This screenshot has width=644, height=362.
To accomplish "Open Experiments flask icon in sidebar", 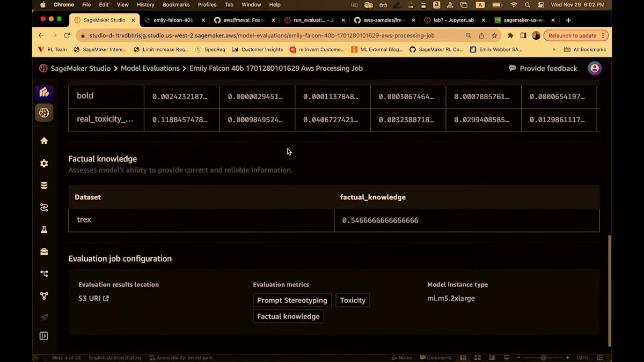I will pyautogui.click(x=44, y=230).
